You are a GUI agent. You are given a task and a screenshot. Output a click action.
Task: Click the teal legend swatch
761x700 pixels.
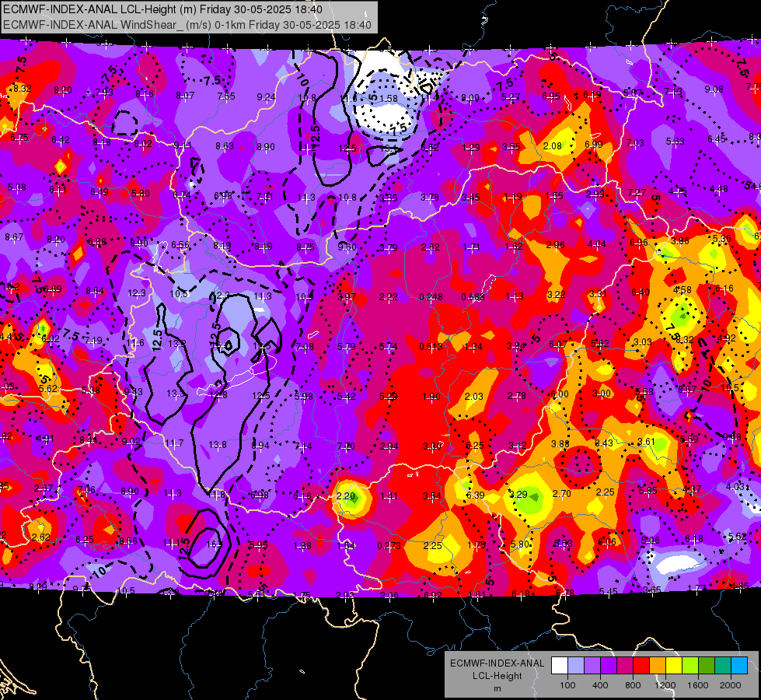click(723, 666)
